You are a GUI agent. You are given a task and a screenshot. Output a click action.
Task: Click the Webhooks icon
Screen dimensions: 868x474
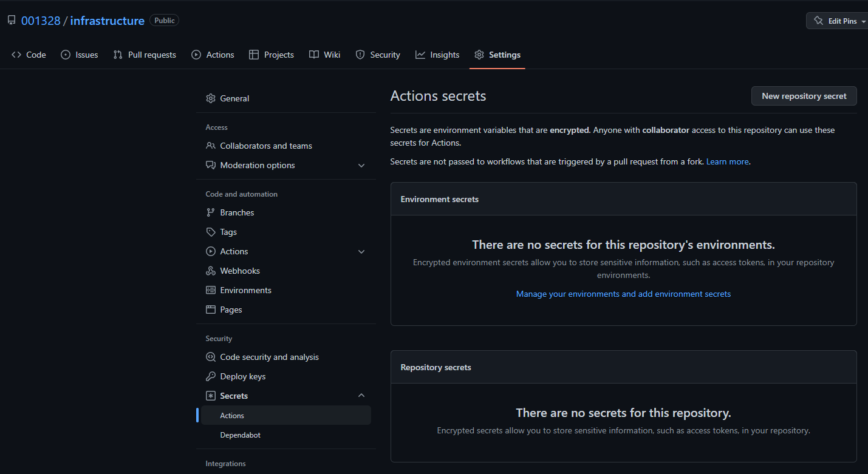(x=211, y=271)
